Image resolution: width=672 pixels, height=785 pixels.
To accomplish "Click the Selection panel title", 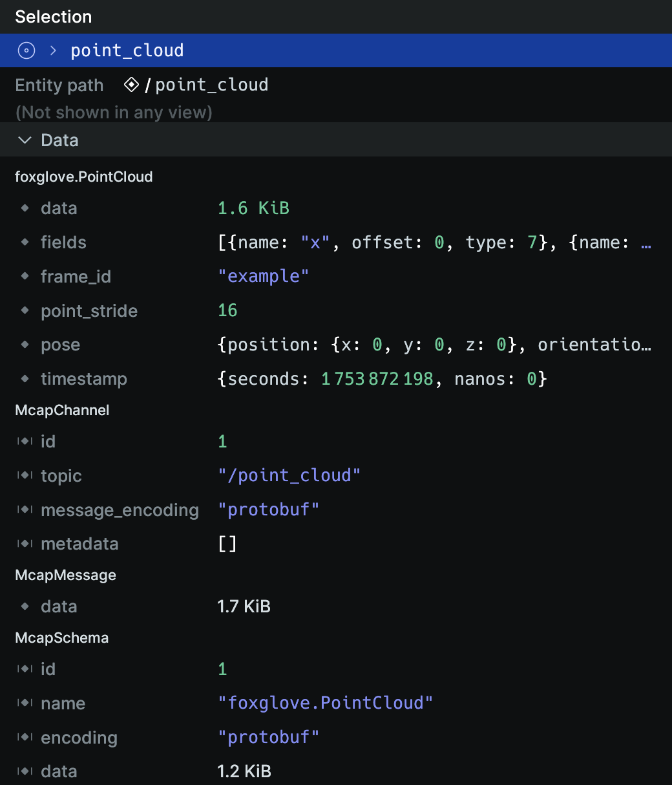I will [54, 17].
